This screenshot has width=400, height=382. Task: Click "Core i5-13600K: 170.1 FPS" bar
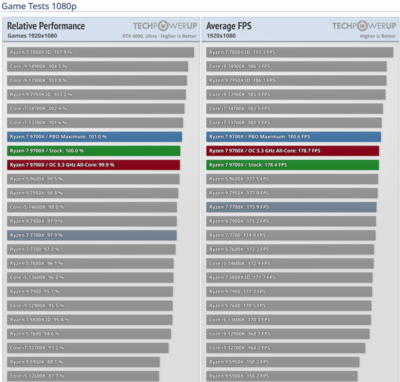pos(289,320)
